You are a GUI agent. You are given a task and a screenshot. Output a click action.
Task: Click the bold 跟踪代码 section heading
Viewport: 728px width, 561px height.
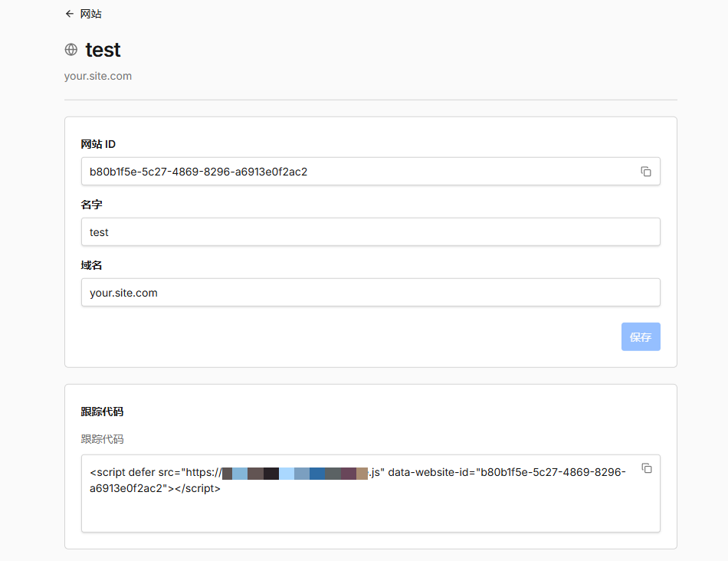click(102, 412)
